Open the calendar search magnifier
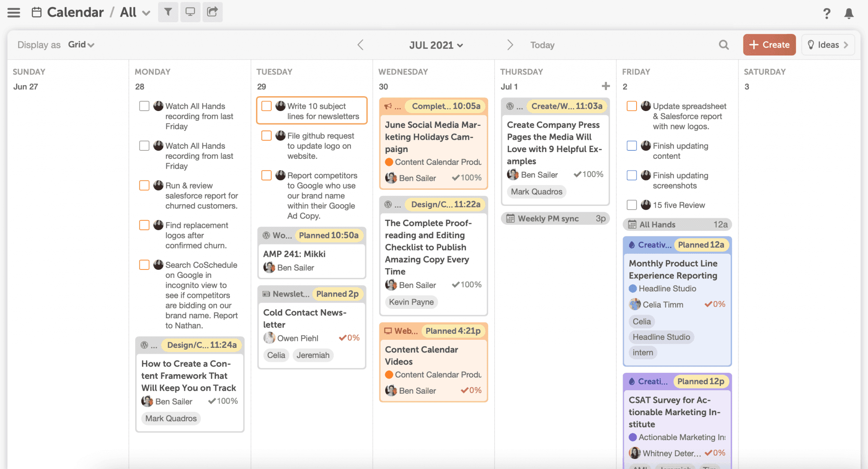Viewport: 868px width, 469px height. click(x=724, y=45)
